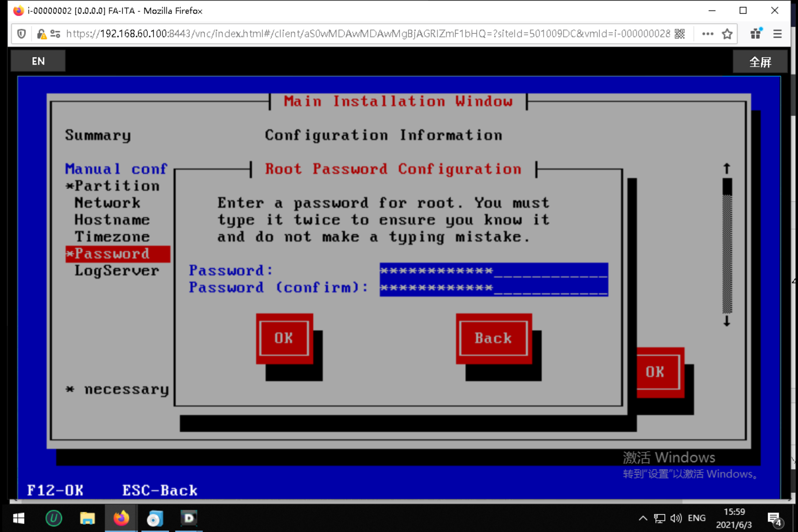Click the scroll up arrow in installer

click(727, 168)
